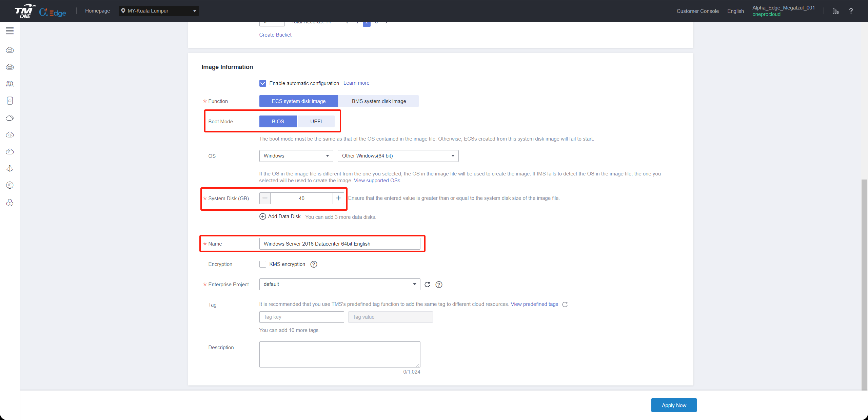
Task: Increment System Disk size with plus stepper
Action: pyautogui.click(x=339, y=198)
